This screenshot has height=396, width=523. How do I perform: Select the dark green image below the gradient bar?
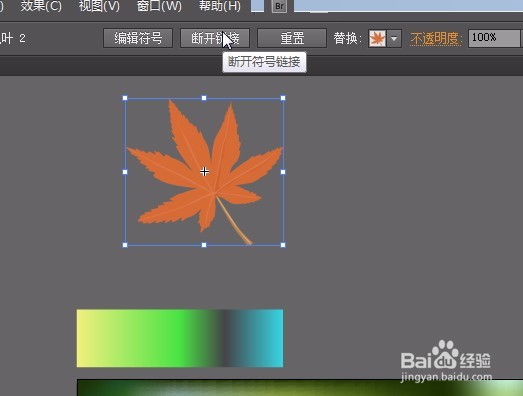pyautogui.click(x=300, y=388)
